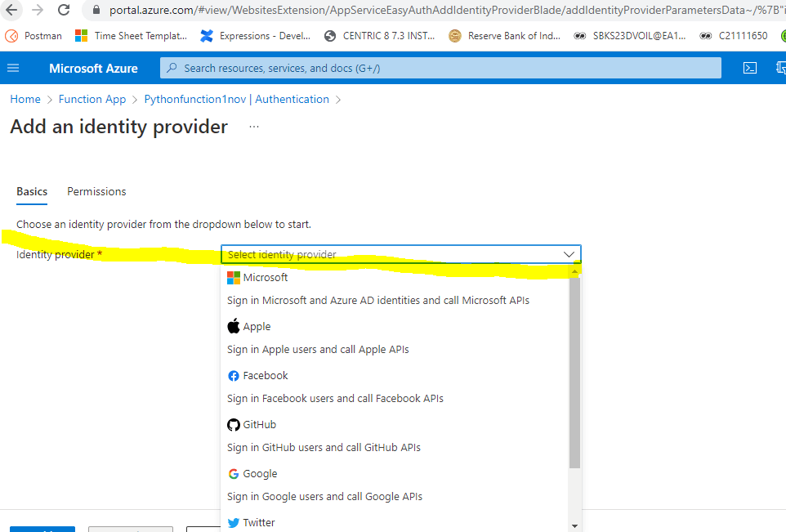Open the Select identity provider dropdown
The image size is (786, 532).
pos(400,254)
